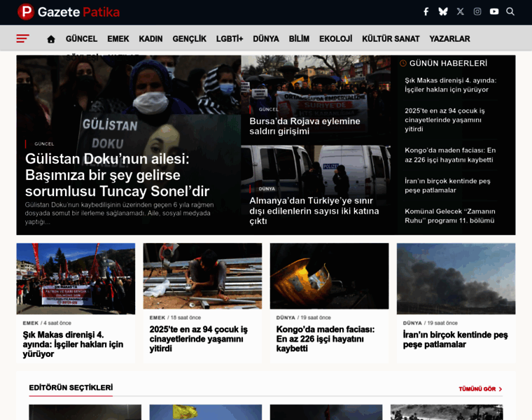Image resolution: width=532 pixels, height=420 pixels.
Task: Click the home icon in navigation bar
Action: pos(51,39)
